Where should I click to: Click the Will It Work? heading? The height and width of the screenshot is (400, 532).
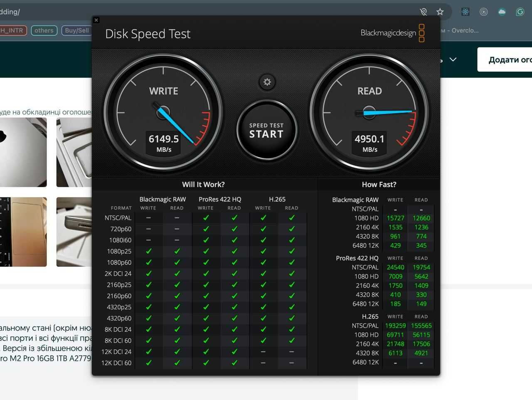203,184
